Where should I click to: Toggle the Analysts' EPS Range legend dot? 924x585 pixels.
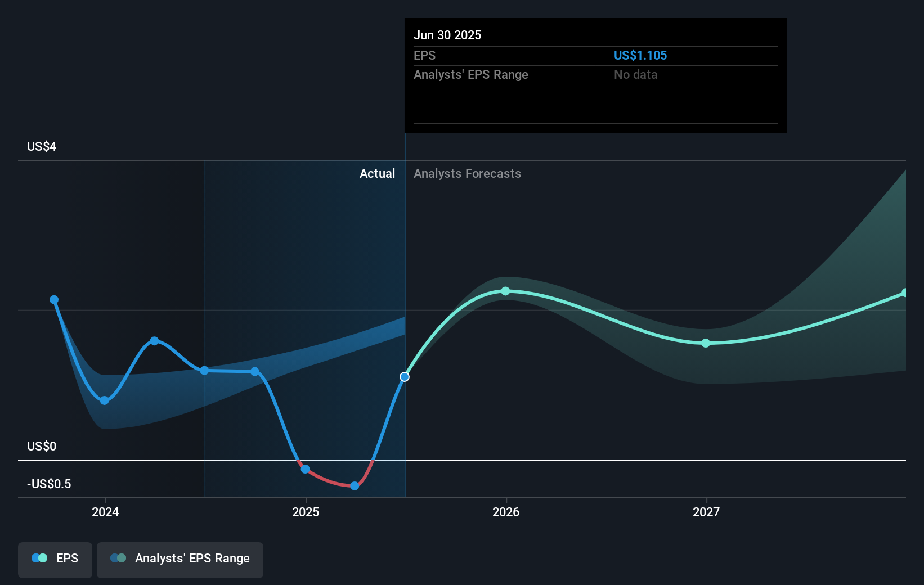tap(119, 558)
